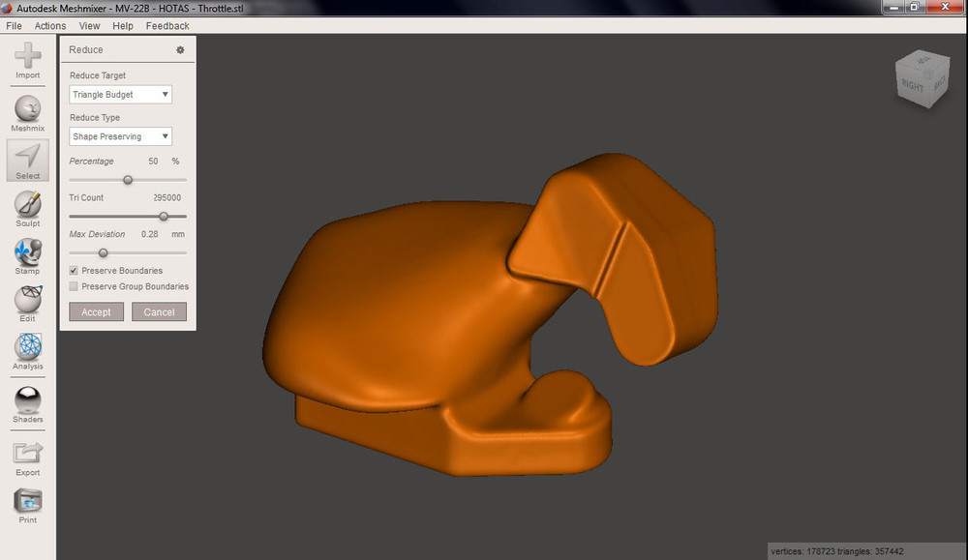The width and height of the screenshot is (968, 560).
Task: Click the RIGHT face of view cube
Action: tap(913, 85)
